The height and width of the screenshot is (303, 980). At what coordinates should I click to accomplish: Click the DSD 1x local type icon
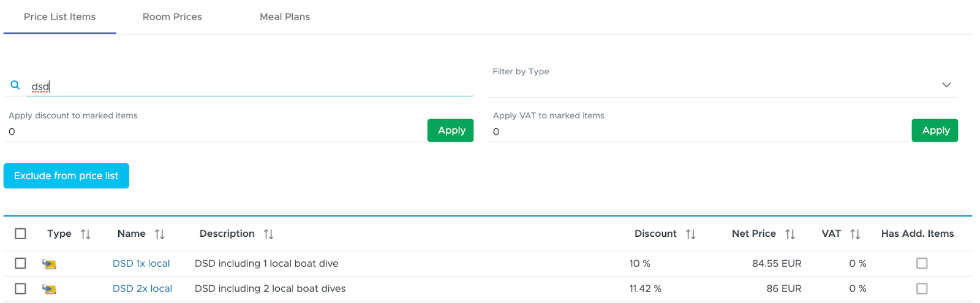pos(49,264)
